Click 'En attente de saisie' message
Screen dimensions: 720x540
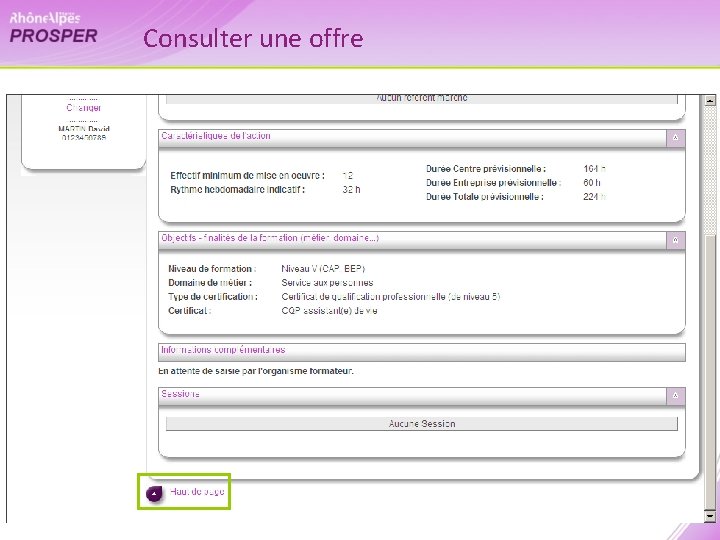(256, 371)
